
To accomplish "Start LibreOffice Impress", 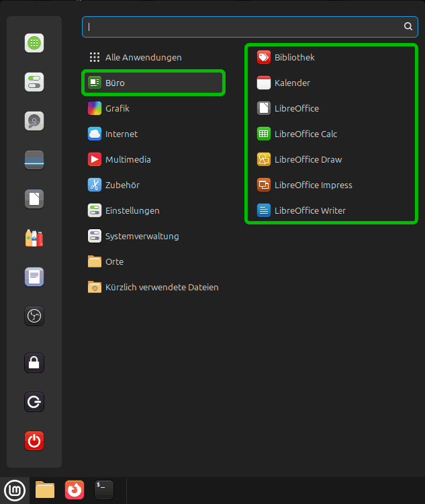I will pos(313,185).
